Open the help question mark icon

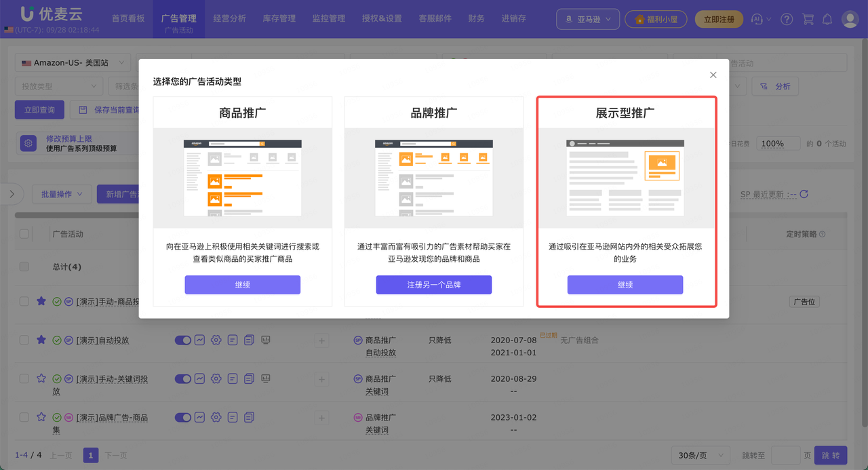[x=787, y=19]
